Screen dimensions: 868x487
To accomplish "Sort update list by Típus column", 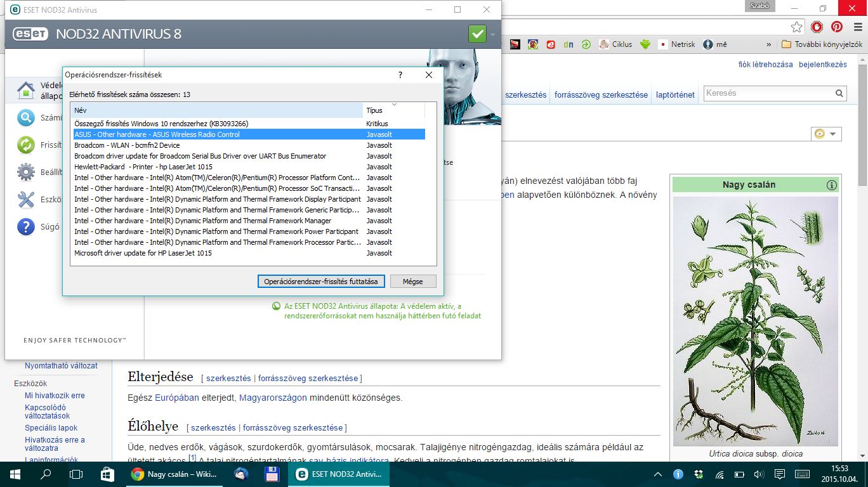I will 394,110.
